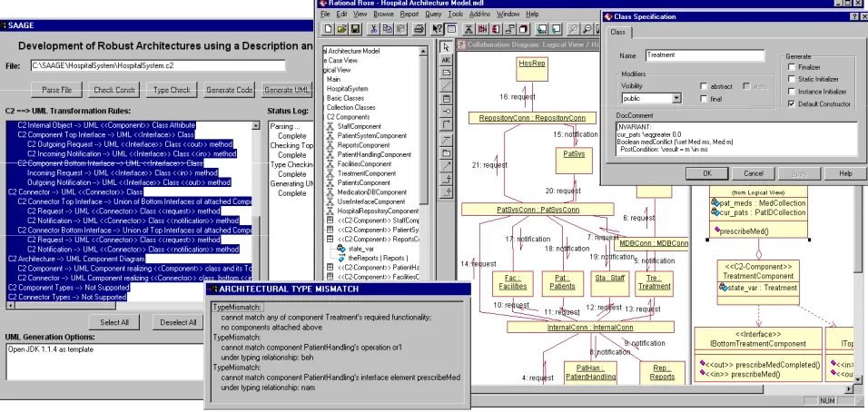Image resolution: width=868 pixels, height=412 pixels.
Task: Click the TreatmentComponent tree item
Action: pyautogui.click(x=366, y=173)
